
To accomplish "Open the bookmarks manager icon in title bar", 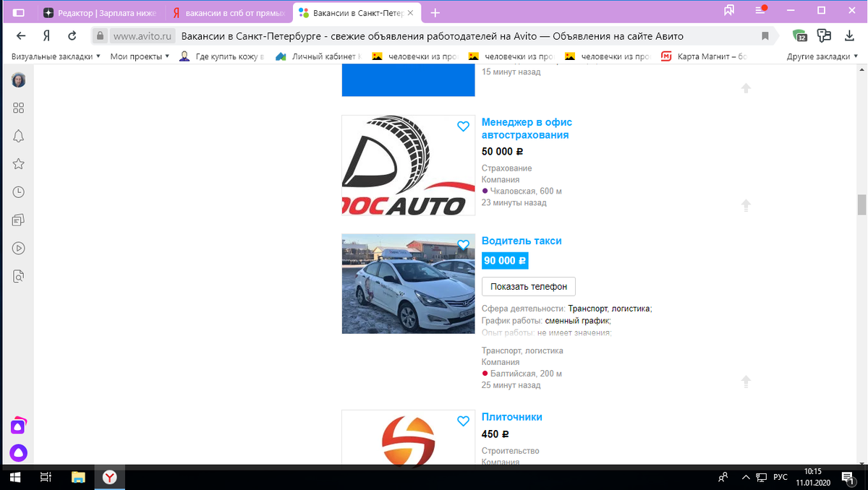I will pyautogui.click(x=729, y=10).
